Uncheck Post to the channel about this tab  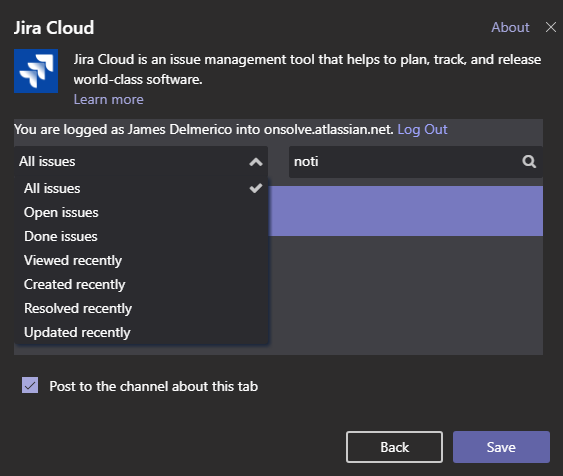tap(30, 385)
